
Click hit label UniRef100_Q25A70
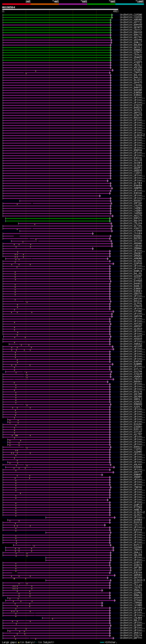(x=131, y=53)
